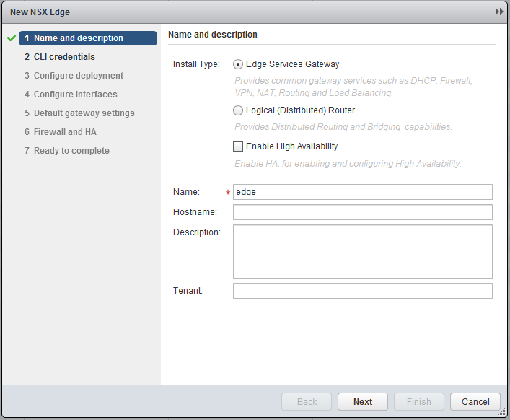Click the Back button
This screenshot has width=510, height=420.
coord(307,402)
